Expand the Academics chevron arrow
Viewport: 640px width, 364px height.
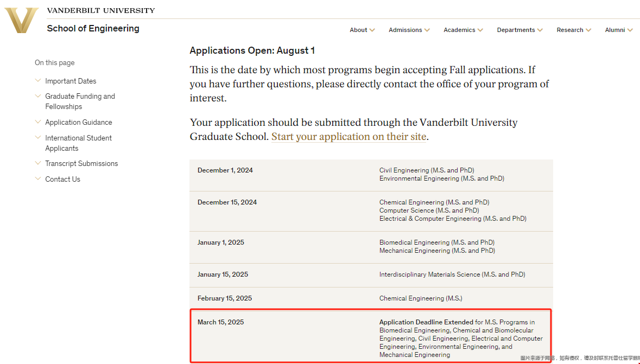(480, 30)
